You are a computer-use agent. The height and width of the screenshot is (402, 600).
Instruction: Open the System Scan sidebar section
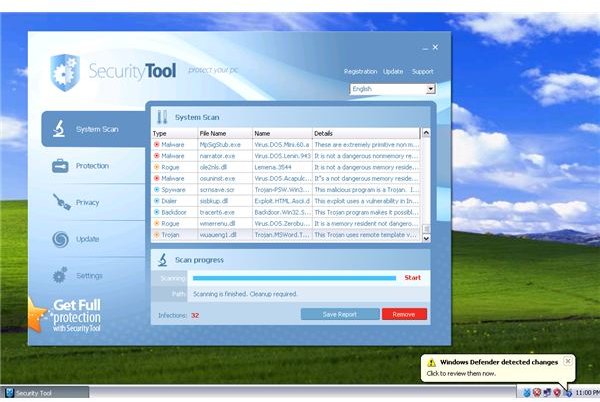tap(94, 129)
